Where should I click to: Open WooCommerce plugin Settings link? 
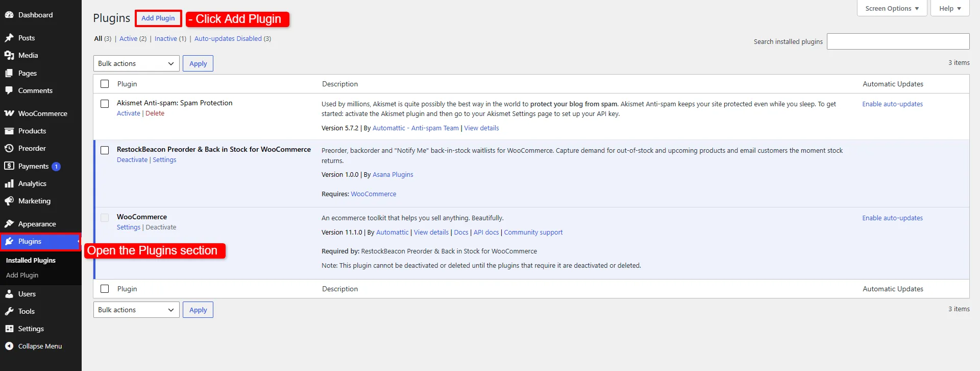(x=129, y=227)
